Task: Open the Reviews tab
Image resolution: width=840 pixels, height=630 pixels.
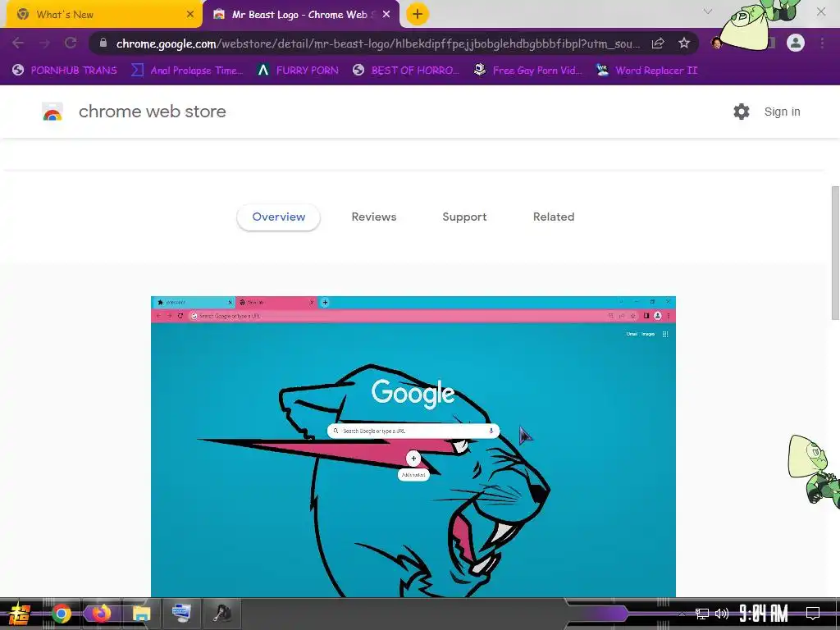Action: (374, 217)
